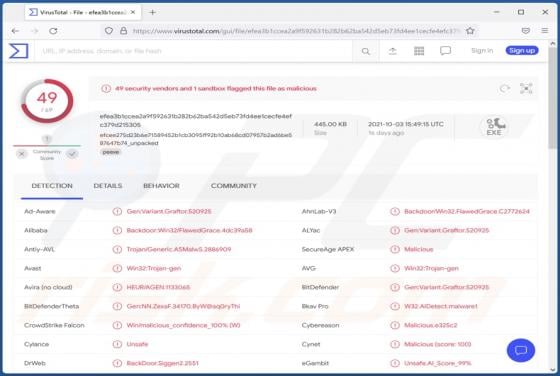
Task: Click the padlock site info icon
Action: pyautogui.click(x=124, y=31)
